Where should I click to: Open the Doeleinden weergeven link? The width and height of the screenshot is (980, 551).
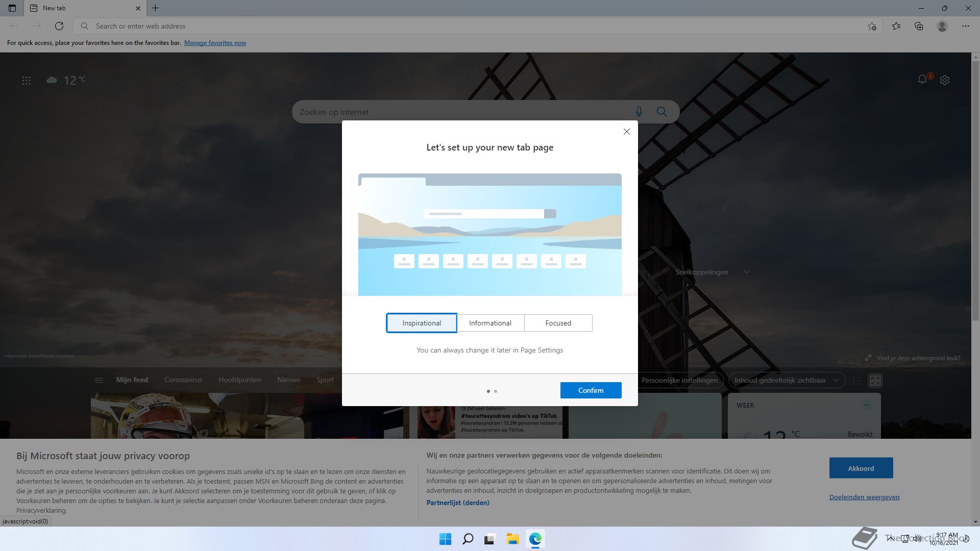coord(864,497)
